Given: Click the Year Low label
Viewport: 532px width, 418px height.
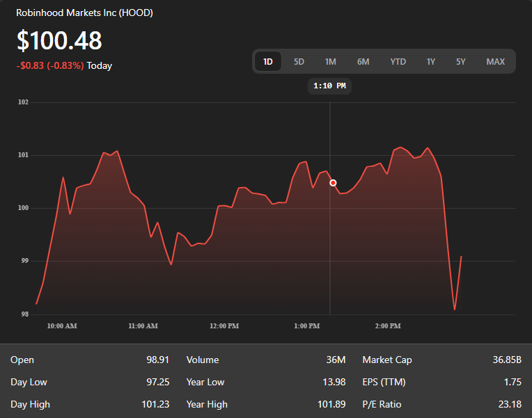Looking at the screenshot, I should point(205,382).
